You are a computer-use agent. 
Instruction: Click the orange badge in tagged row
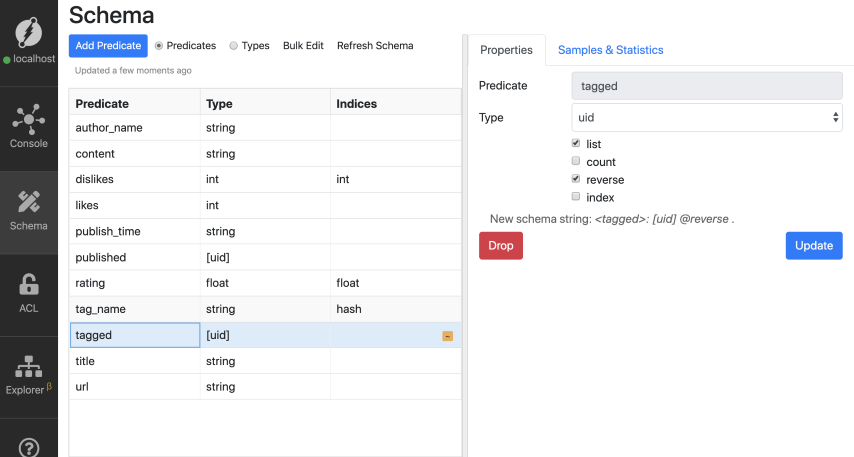point(447,336)
